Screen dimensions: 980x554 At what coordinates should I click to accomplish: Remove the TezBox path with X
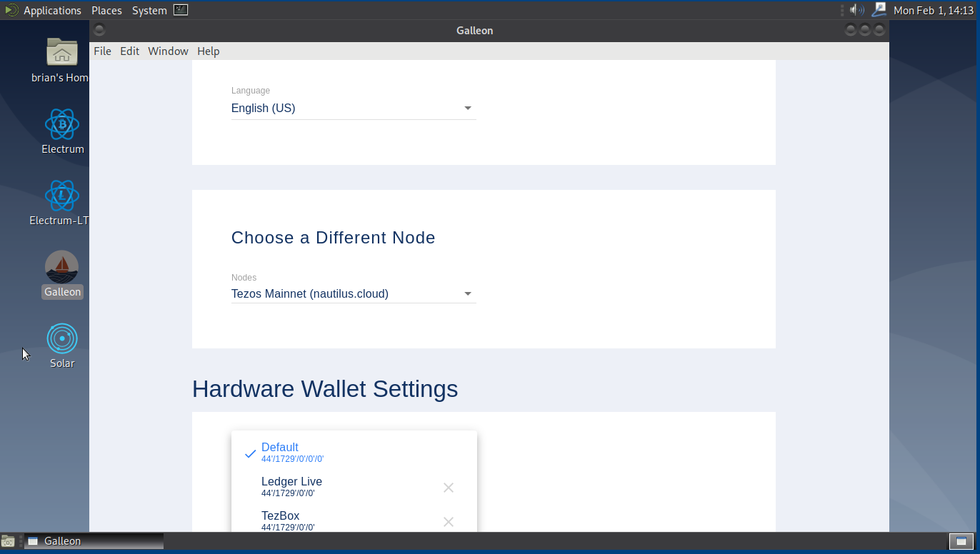click(x=449, y=522)
